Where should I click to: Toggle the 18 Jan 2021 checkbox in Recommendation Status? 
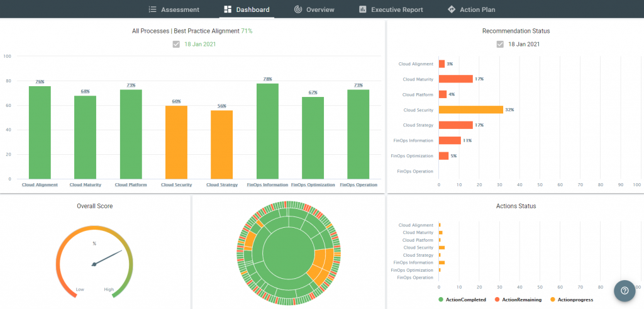click(x=500, y=44)
